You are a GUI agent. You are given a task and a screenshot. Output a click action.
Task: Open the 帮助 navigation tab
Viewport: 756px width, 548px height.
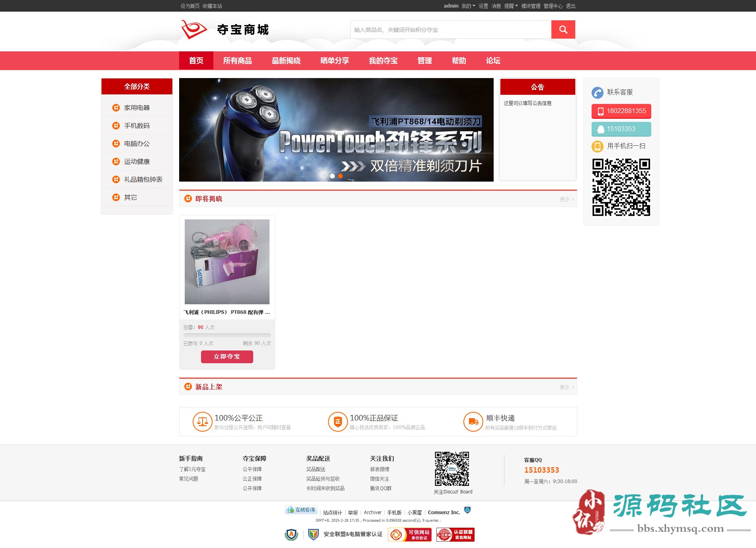tap(459, 61)
